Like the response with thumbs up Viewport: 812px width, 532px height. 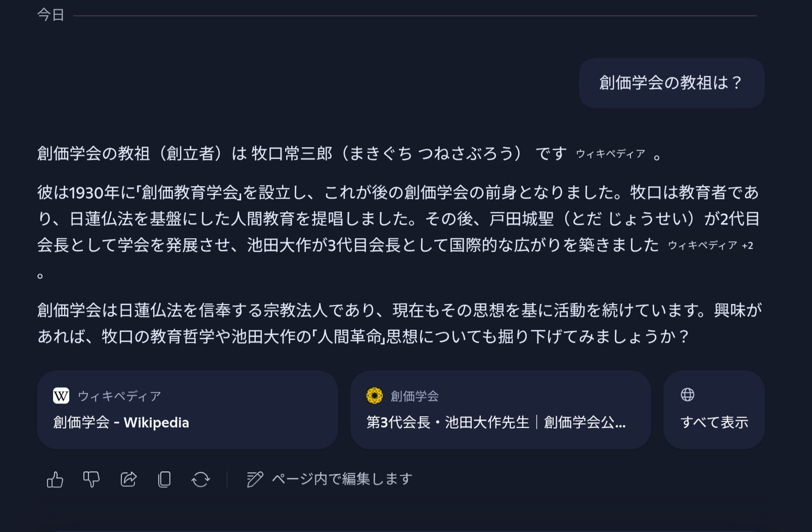[x=55, y=479]
